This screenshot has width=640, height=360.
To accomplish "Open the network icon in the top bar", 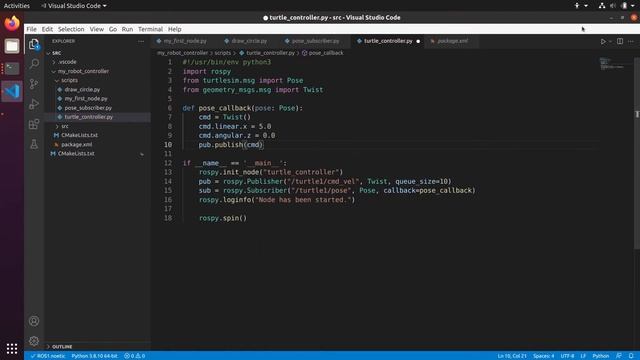I will (602, 6).
